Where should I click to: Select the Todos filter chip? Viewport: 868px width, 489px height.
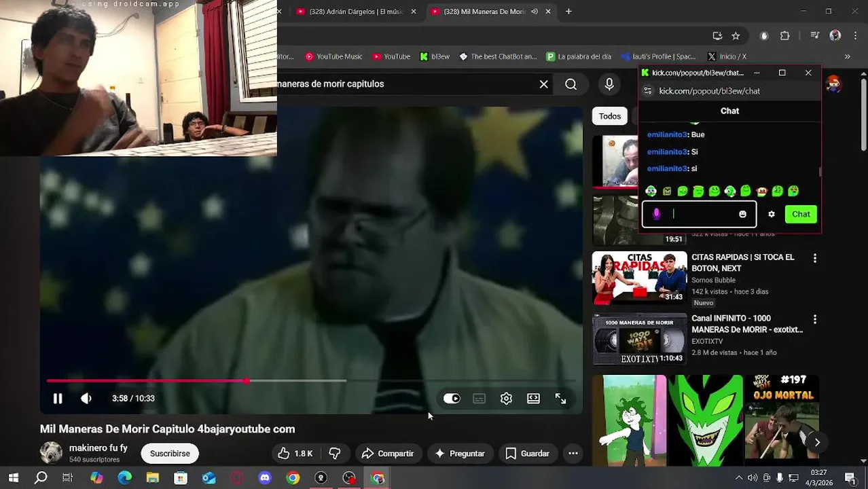pos(610,116)
